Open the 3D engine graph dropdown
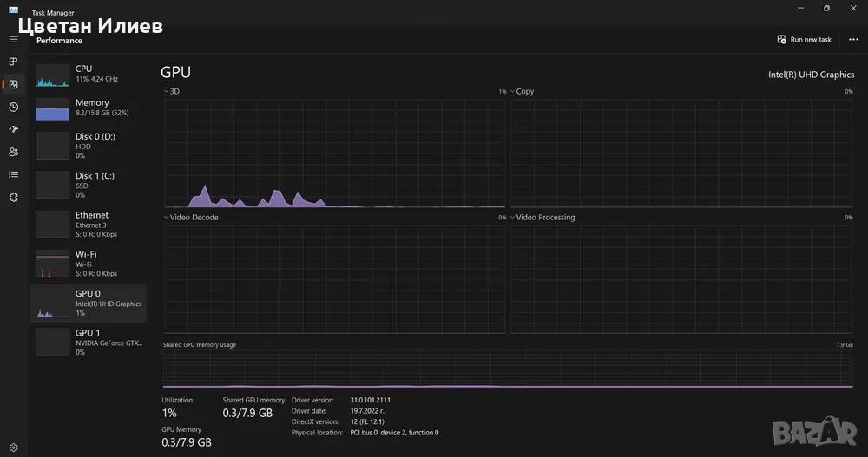The height and width of the screenshot is (457, 868). coord(171,91)
